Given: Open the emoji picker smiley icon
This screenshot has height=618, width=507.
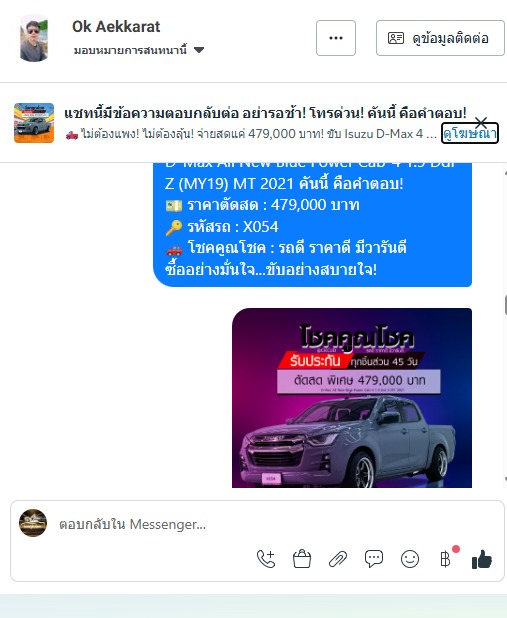Looking at the screenshot, I should [410, 559].
